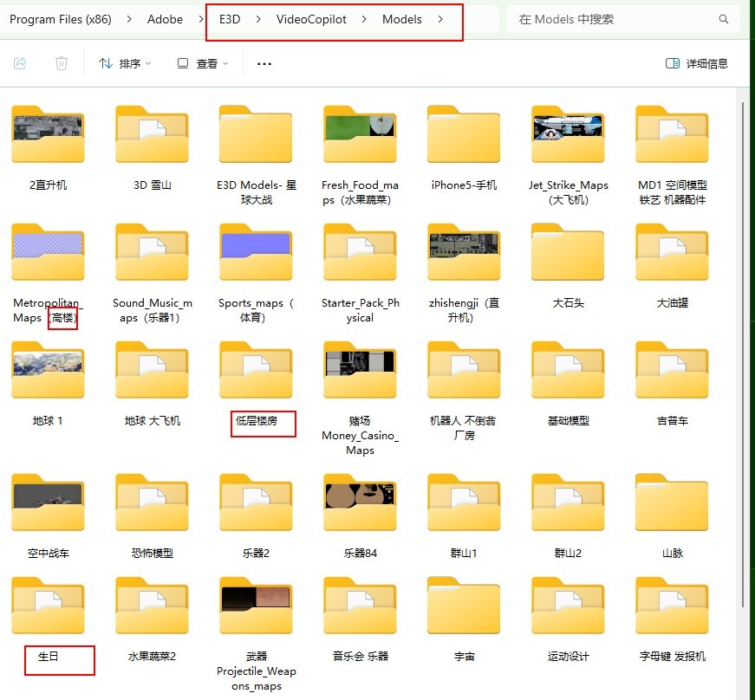Navigate to Adobe in the breadcrumb
Viewport: 755px width, 700px height.
(x=164, y=19)
